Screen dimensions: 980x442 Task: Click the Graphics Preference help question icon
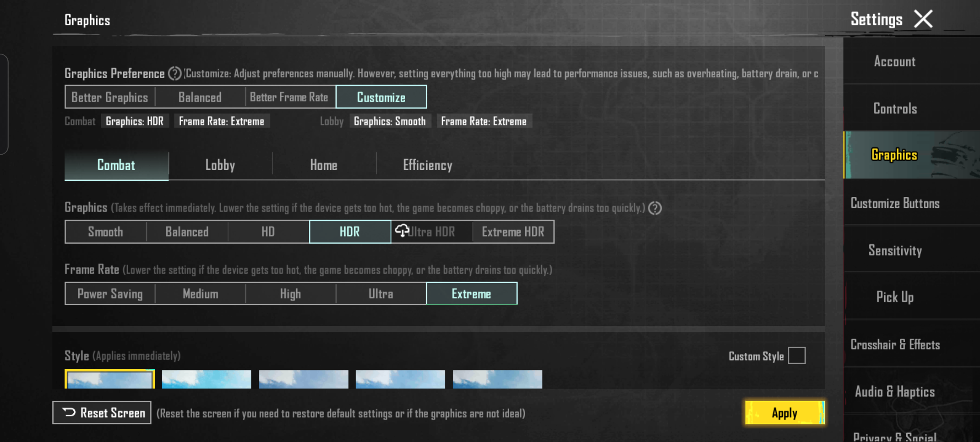pyautogui.click(x=175, y=73)
